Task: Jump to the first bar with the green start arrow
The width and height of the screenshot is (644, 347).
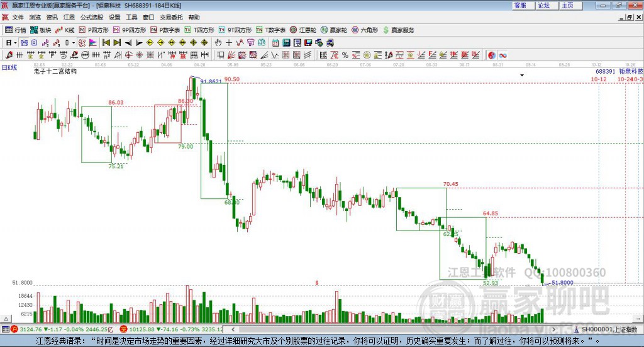Action: click(106, 42)
